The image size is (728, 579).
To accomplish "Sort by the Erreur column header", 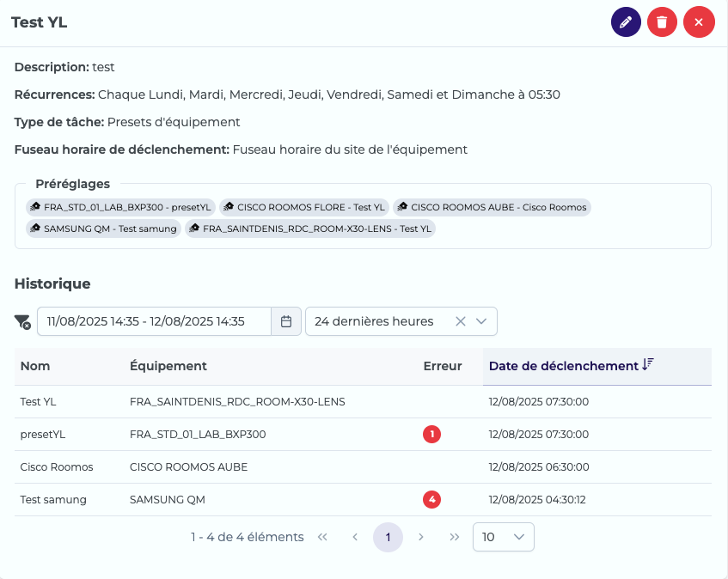I will pyautogui.click(x=443, y=366).
